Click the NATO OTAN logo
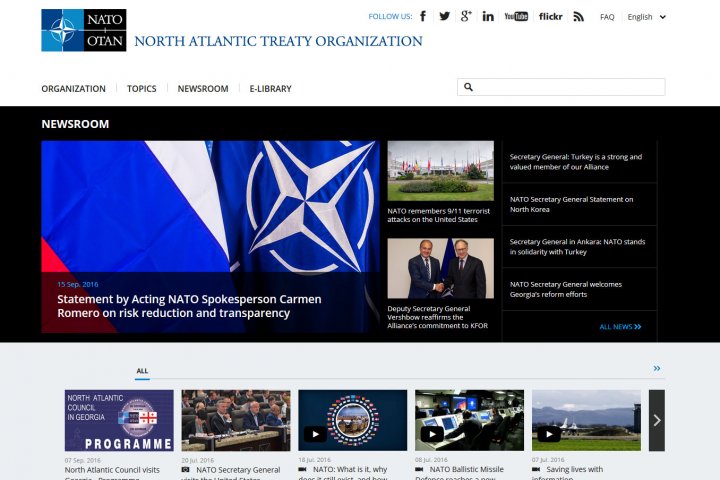This screenshot has height=480, width=720. (84, 30)
